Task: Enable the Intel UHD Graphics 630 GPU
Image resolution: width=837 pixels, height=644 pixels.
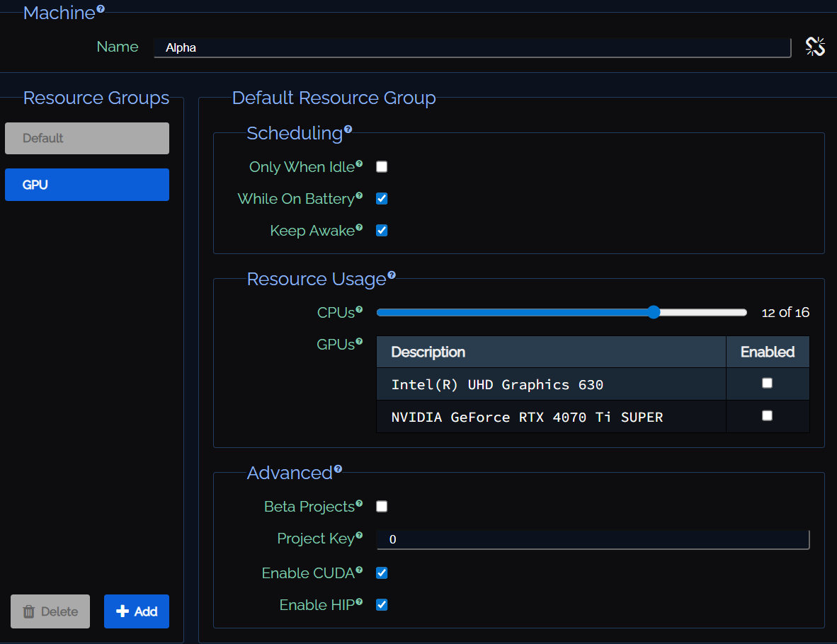Action: [x=767, y=383]
